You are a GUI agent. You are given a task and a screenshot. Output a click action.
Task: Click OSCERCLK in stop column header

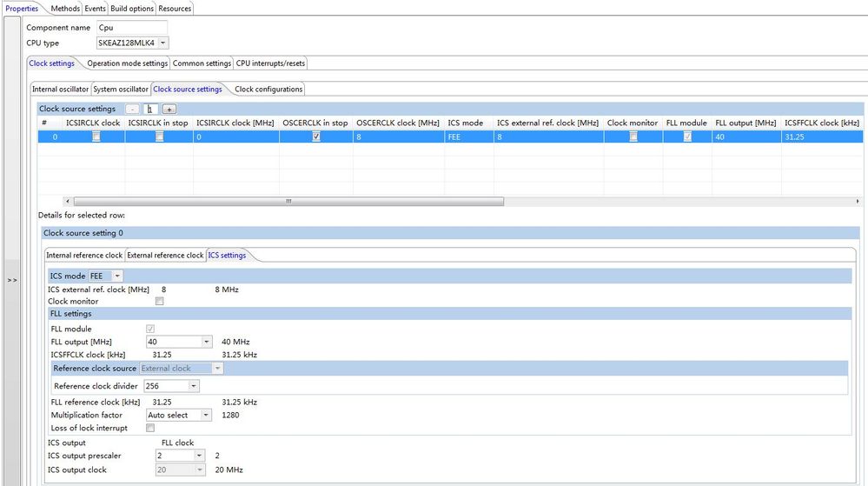(315, 123)
